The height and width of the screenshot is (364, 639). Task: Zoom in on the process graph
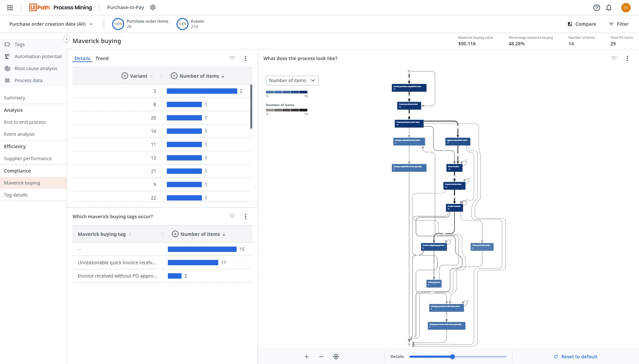[x=307, y=357]
